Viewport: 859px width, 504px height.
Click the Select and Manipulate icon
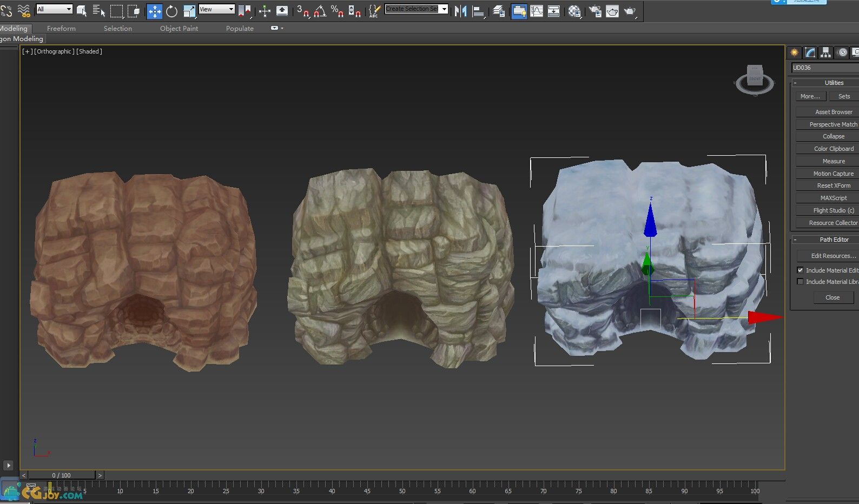(265, 11)
